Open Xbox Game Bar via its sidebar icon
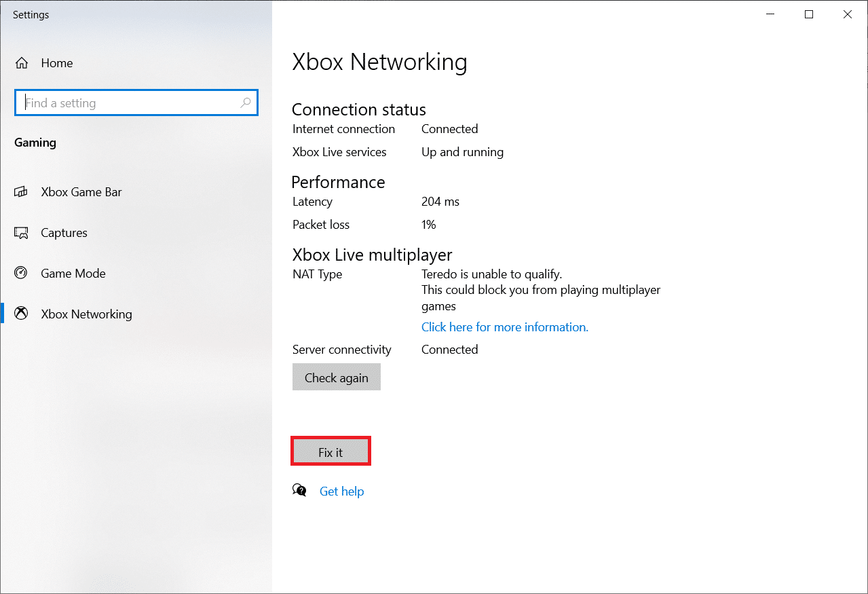The width and height of the screenshot is (868, 594). (x=21, y=192)
